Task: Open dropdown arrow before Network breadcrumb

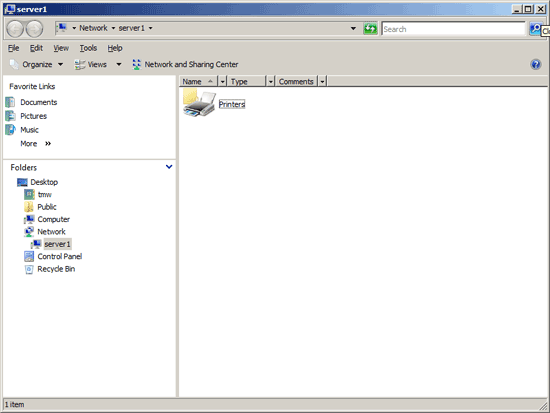Action: pyautogui.click(x=74, y=28)
